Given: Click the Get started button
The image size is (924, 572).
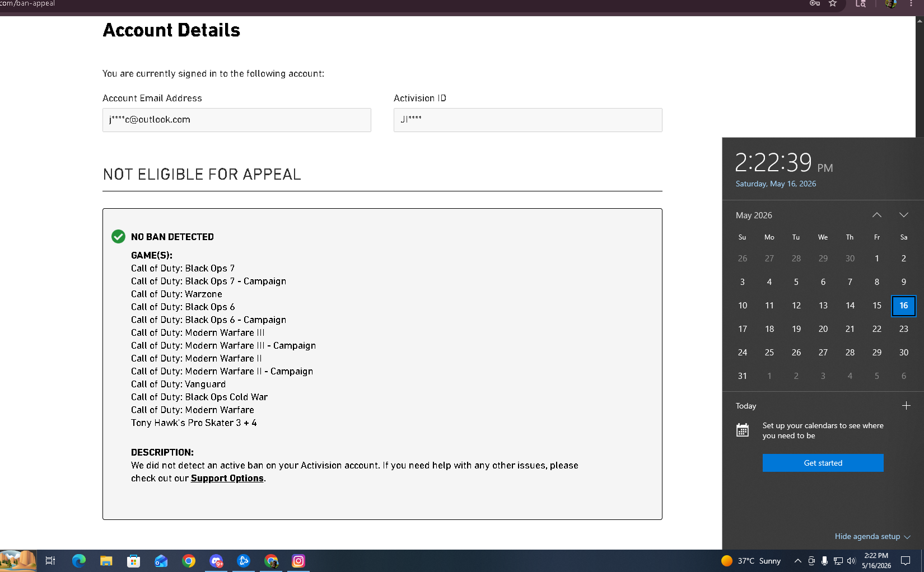Looking at the screenshot, I should pos(823,463).
